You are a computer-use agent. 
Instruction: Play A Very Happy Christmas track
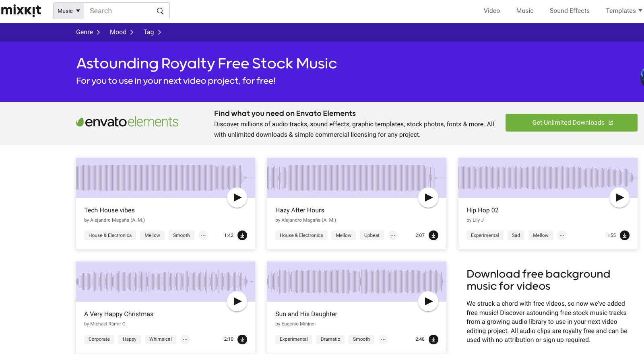[237, 301]
